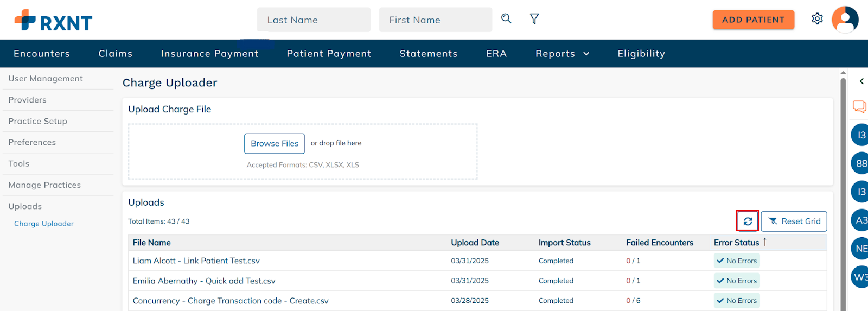
Task: Select the 88 patient badge
Action: point(860,163)
